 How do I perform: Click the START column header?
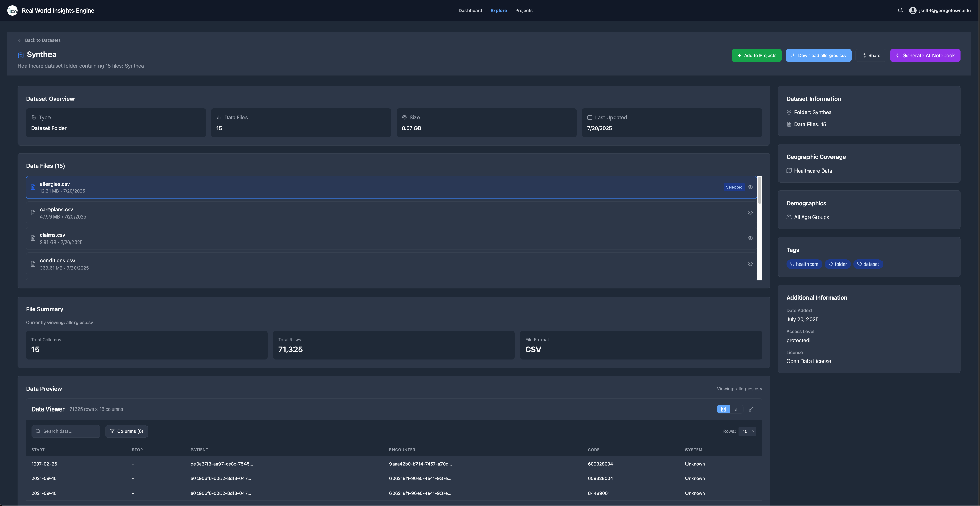pyautogui.click(x=38, y=450)
